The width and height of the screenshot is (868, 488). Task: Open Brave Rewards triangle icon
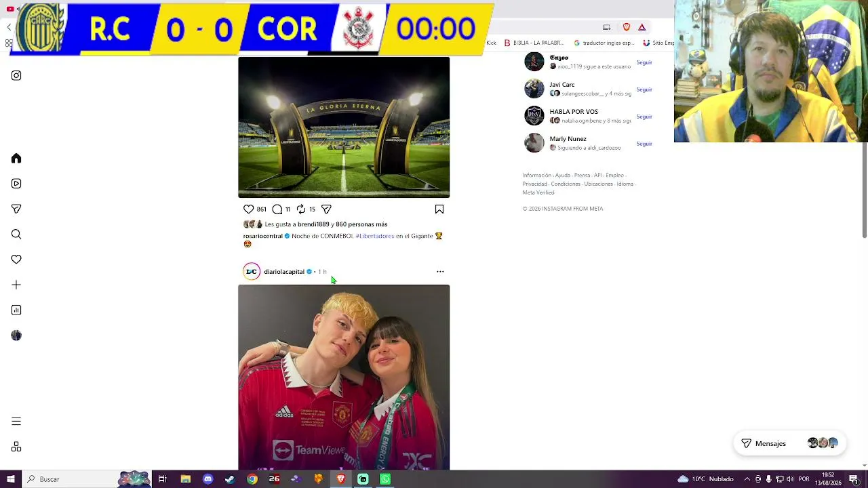click(642, 27)
